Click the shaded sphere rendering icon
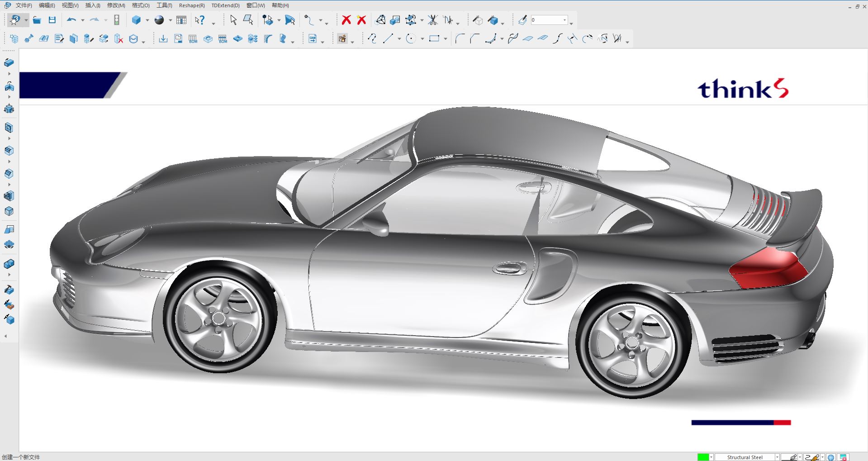 click(159, 20)
